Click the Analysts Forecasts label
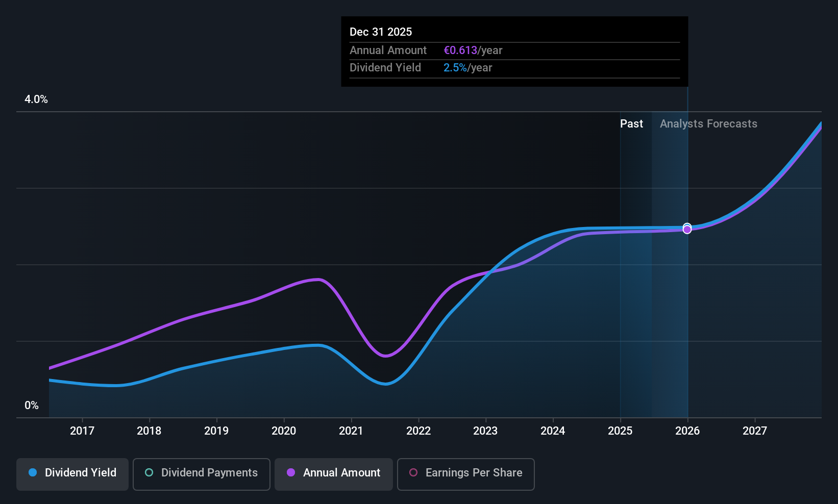Screen dimensions: 838x504 click(708, 124)
